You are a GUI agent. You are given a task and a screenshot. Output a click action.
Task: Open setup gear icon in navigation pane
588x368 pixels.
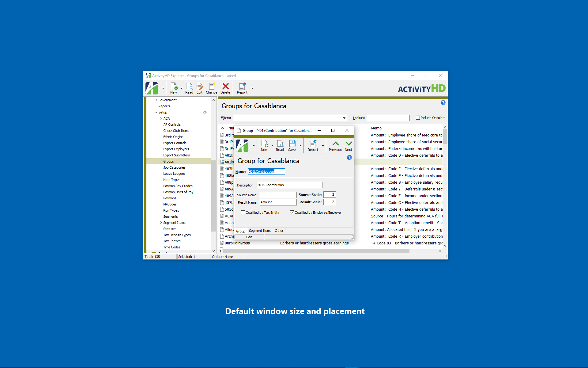(205, 112)
